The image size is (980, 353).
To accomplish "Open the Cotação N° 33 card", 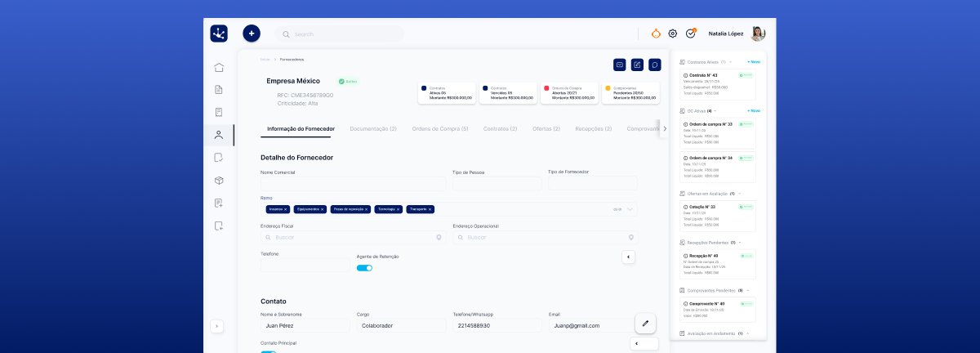I will pyautogui.click(x=718, y=215).
